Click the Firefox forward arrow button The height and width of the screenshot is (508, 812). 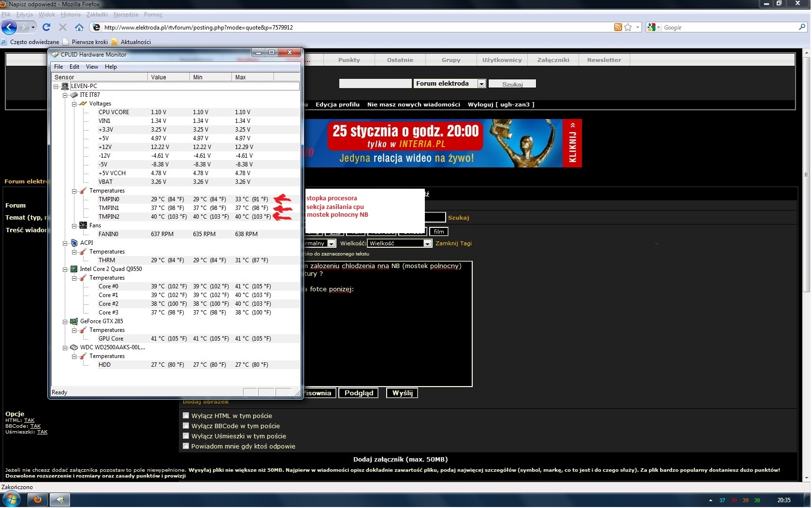[24, 27]
